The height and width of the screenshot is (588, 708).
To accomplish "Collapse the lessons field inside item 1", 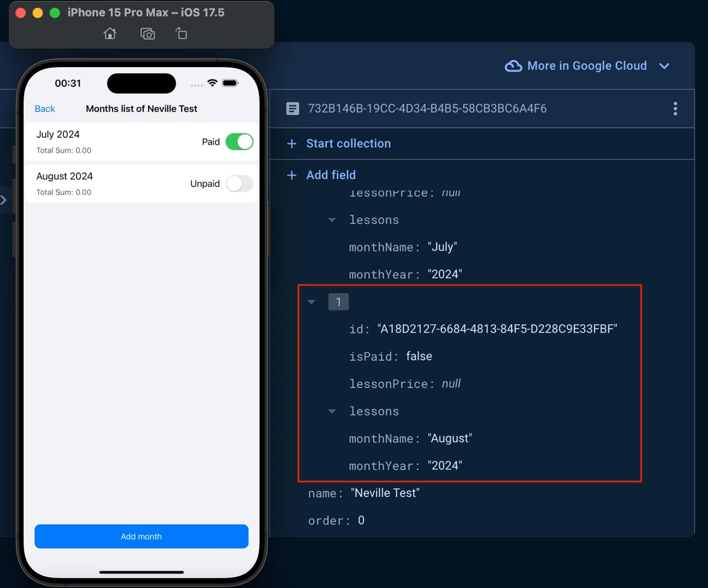I will coord(332,411).
